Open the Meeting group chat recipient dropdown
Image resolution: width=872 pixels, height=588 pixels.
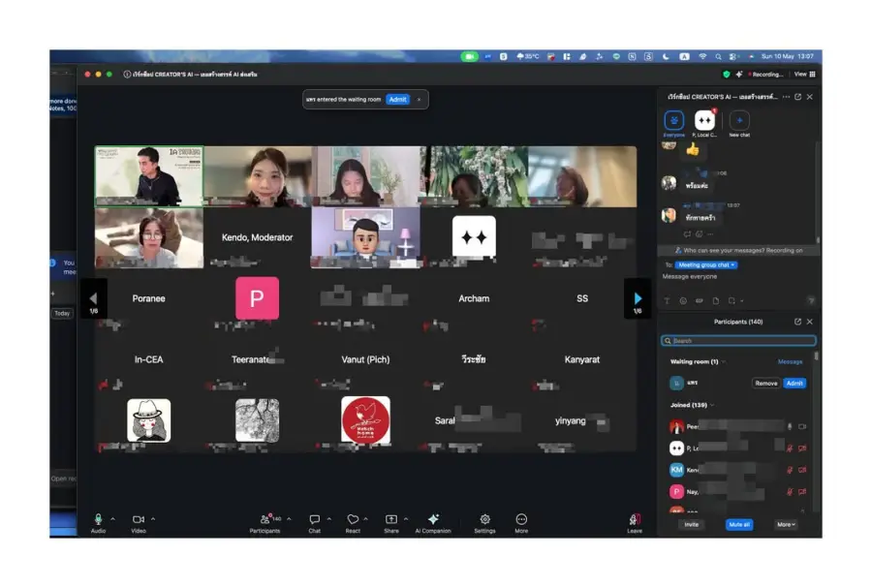[x=706, y=265]
